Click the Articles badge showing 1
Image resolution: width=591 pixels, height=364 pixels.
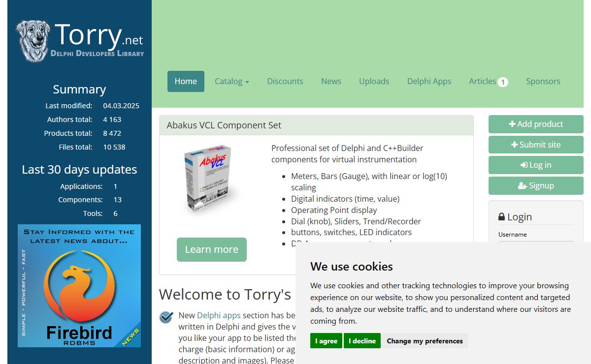(x=502, y=82)
